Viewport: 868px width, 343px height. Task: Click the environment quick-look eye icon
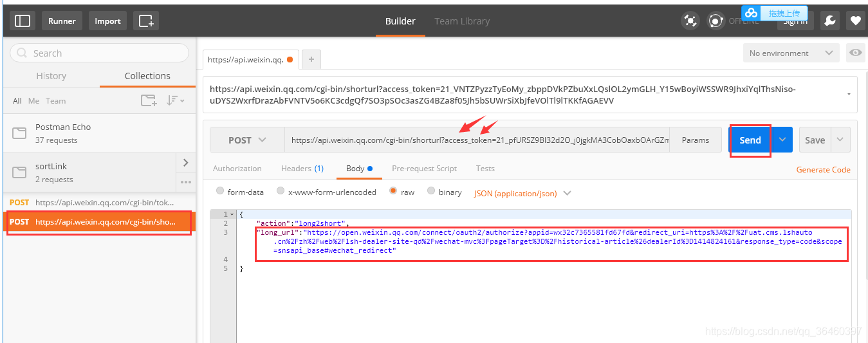855,53
